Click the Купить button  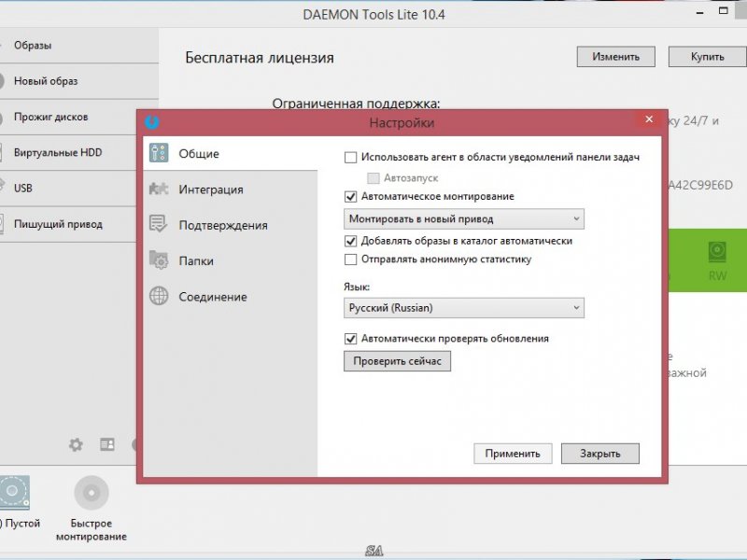(x=708, y=57)
